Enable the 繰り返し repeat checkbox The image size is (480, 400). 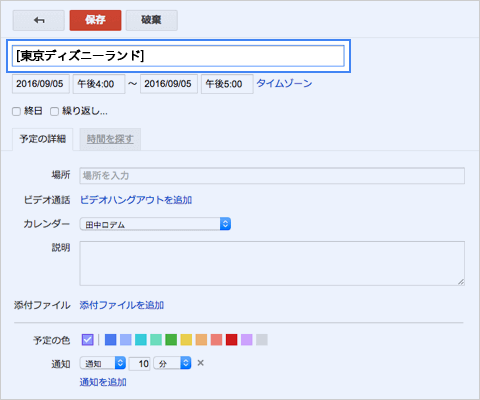pyautogui.click(x=54, y=111)
